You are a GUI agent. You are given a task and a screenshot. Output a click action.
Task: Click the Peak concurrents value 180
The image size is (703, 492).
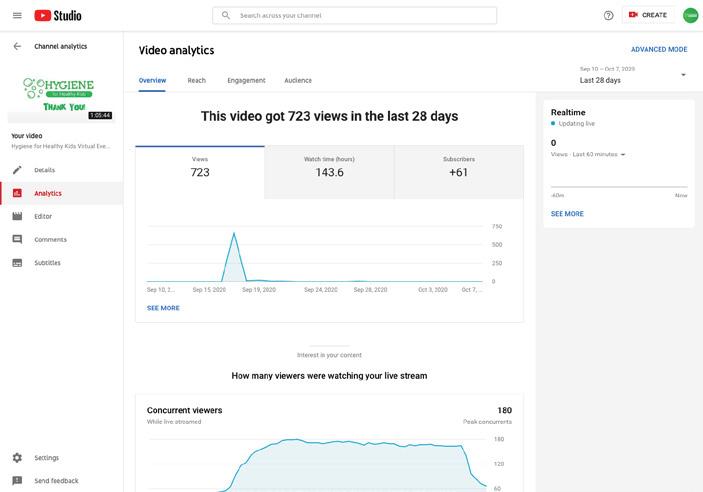click(x=504, y=410)
